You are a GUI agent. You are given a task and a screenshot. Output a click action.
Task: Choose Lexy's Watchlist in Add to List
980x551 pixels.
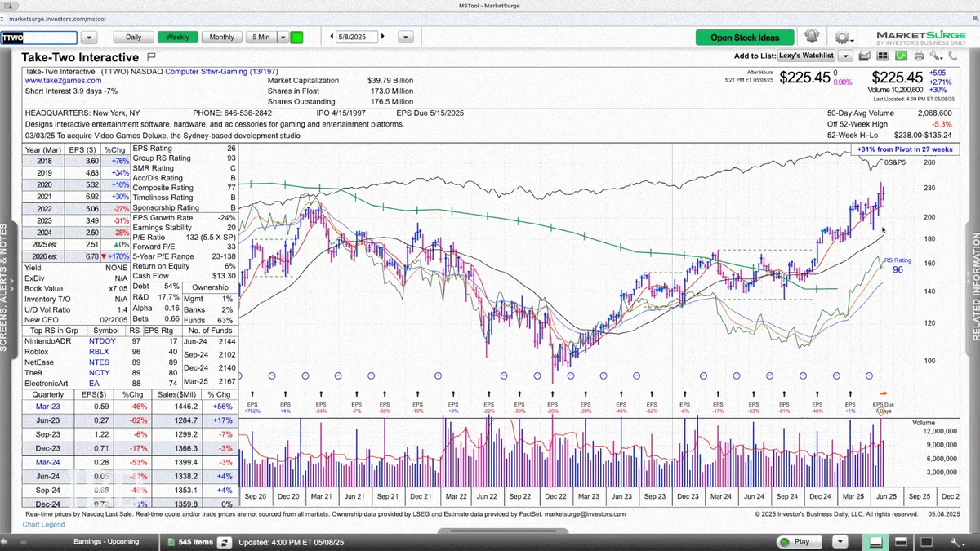(806, 56)
